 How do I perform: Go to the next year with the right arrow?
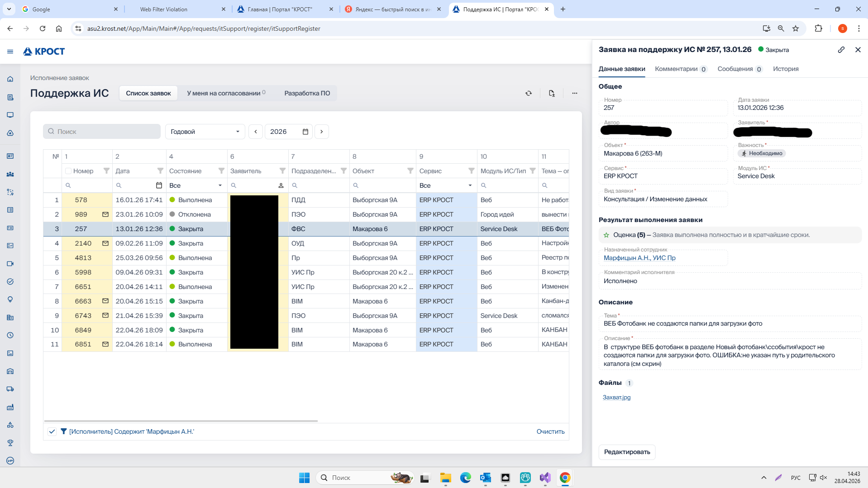tap(321, 132)
